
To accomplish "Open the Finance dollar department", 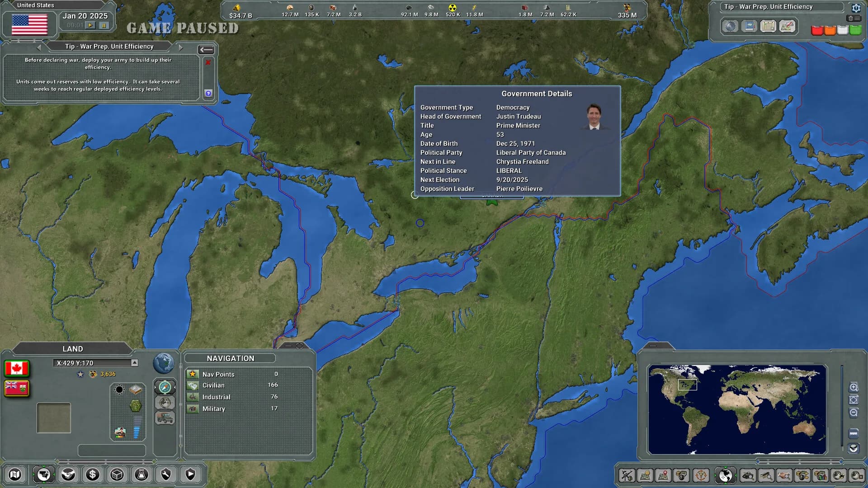I will [93, 474].
